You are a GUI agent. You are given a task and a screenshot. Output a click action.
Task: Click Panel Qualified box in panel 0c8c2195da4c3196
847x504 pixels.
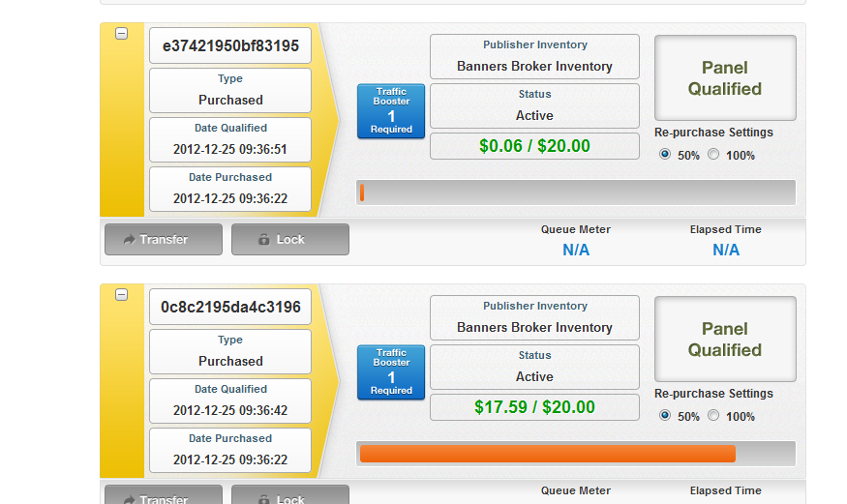point(725,339)
